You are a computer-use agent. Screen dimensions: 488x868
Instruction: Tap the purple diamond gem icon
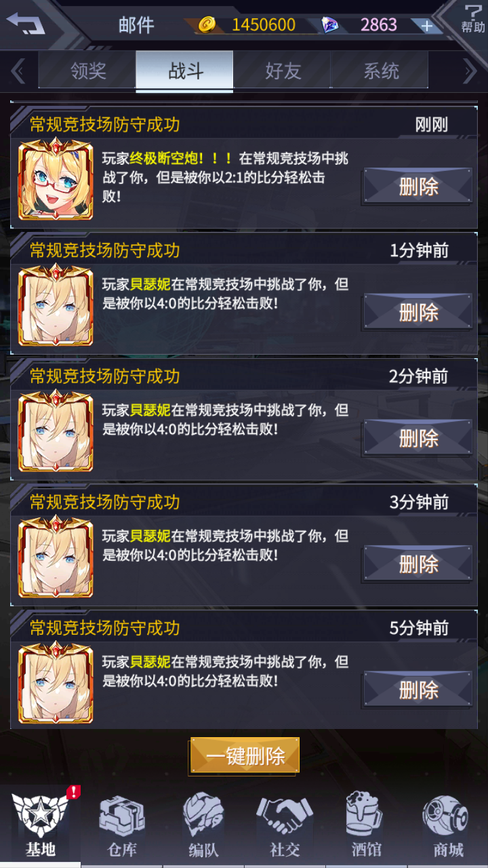(x=330, y=25)
